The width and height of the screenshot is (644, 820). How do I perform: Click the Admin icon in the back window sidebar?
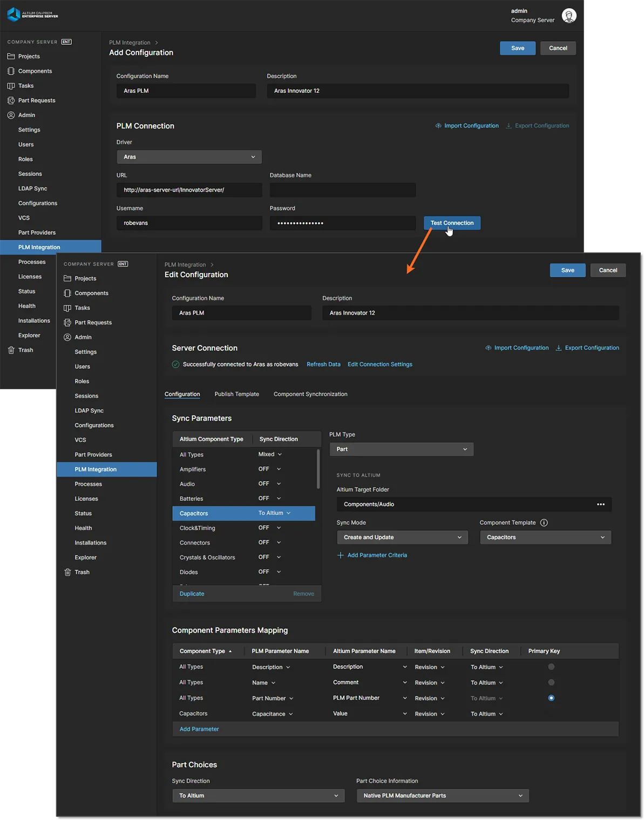[x=11, y=115]
